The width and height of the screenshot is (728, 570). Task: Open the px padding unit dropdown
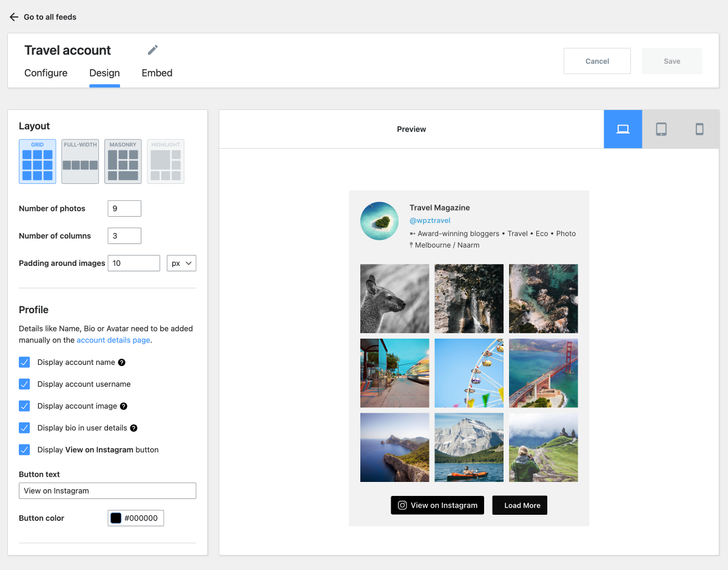[x=181, y=263]
